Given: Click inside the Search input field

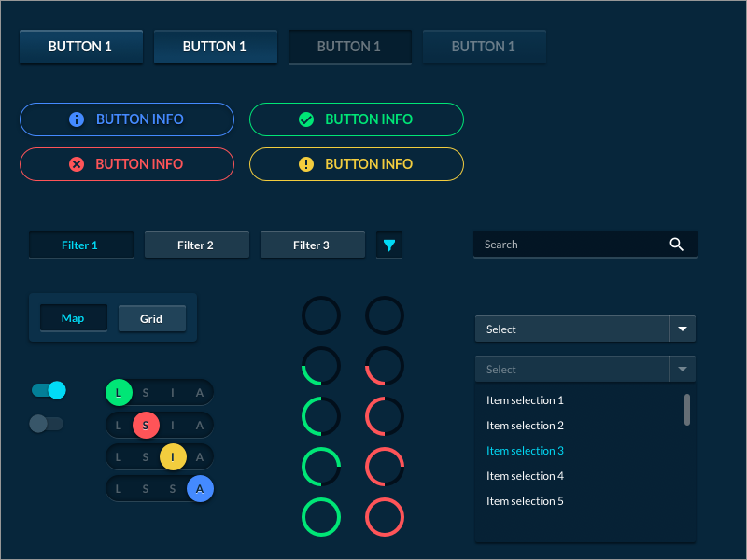Looking at the screenshot, I should coord(560,244).
